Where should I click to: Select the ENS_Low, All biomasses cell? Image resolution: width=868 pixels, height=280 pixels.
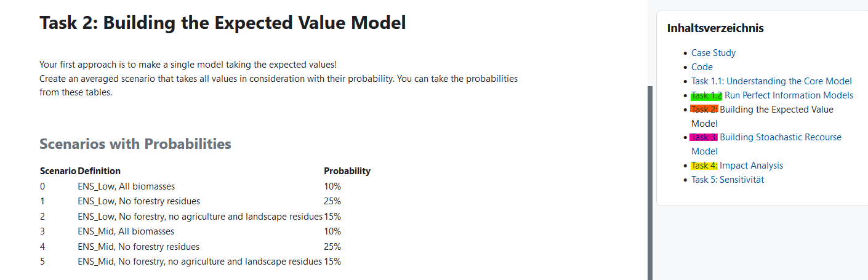pyautogui.click(x=126, y=186)
